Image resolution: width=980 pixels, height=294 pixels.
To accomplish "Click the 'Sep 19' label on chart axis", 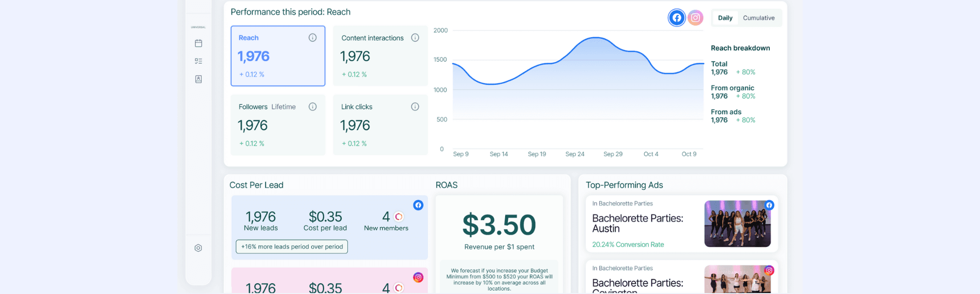I will tap(537, 154).
